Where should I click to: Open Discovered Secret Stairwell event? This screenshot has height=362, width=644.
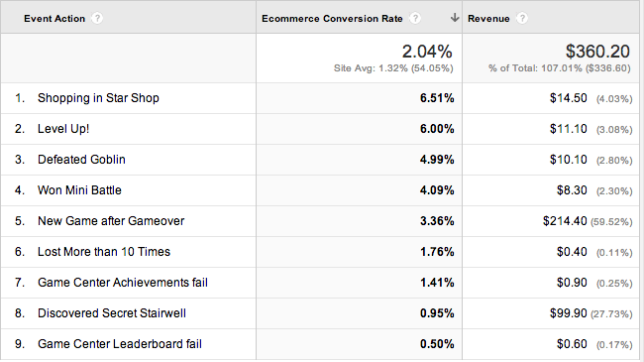(112, 313)
